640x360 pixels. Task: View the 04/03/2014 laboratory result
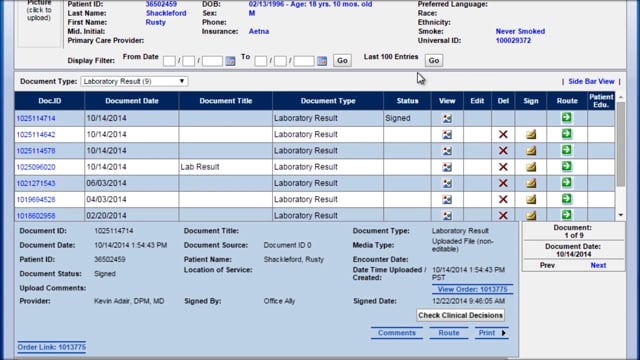[x=447, y=200]
